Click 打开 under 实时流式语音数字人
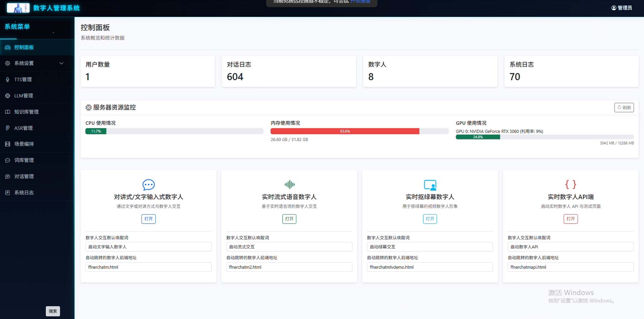The width and height of the screenshot is (644, 319). [289, 219]
